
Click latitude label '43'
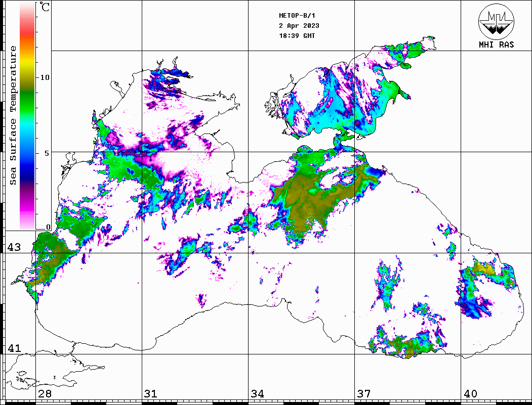[x=14, y=247]
